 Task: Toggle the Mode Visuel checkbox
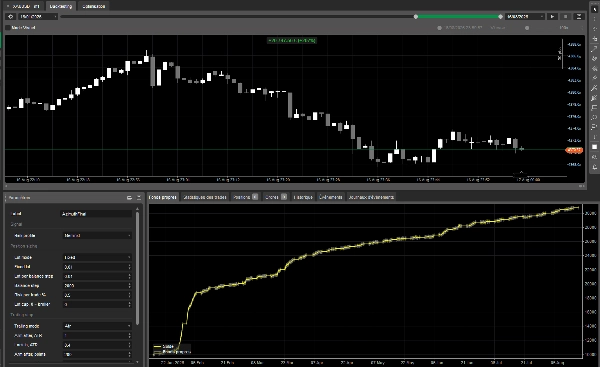point(8,28)
